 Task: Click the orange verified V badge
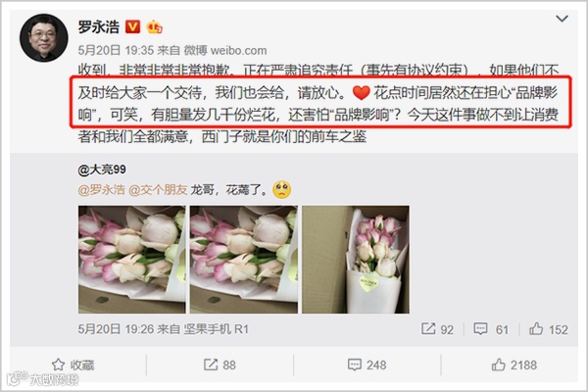pyautogui.click(x=132, y=26)
